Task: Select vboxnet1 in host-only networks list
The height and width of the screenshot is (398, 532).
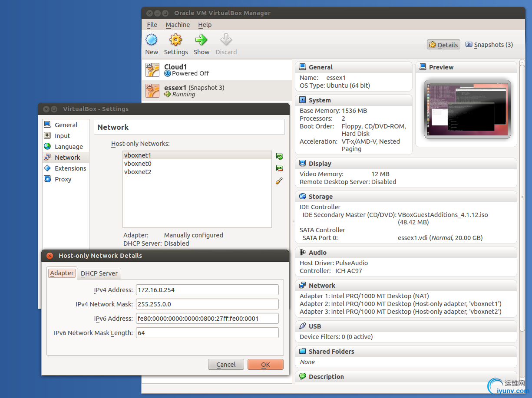Action: (x=197, y=155)
